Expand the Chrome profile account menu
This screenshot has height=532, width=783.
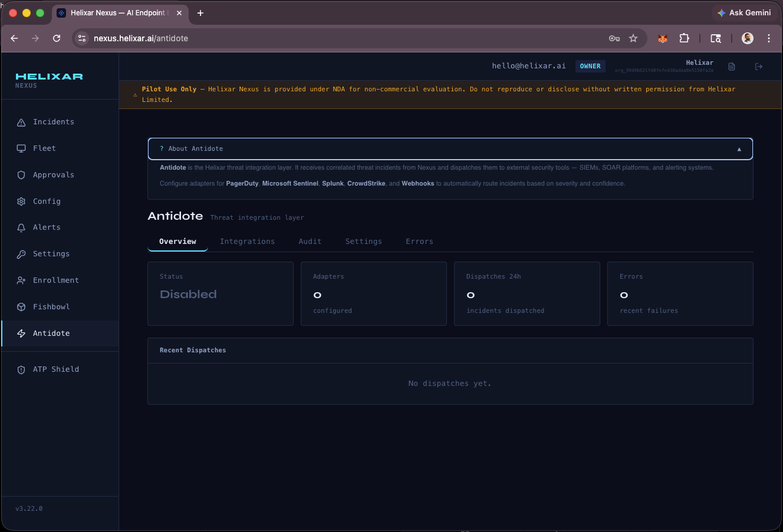pyautogui.click(x=747, y=38)
